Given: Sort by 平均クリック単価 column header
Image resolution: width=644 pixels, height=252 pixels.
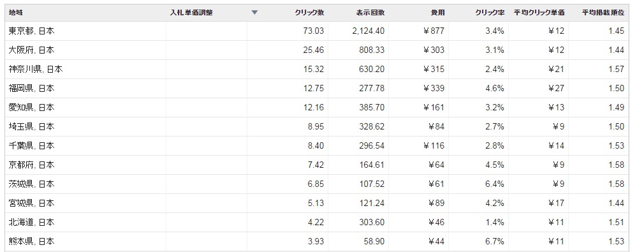Looking at the screenshot, I should tap(539, 13).
